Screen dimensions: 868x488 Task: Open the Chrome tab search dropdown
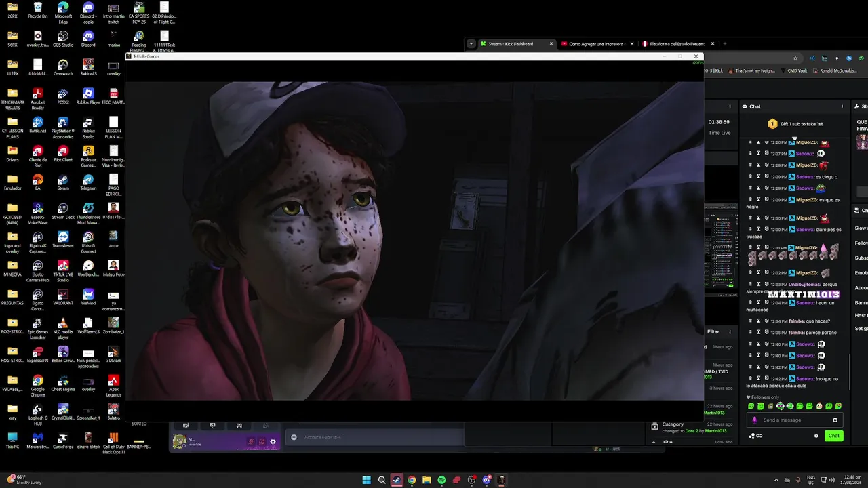(471, 44)
